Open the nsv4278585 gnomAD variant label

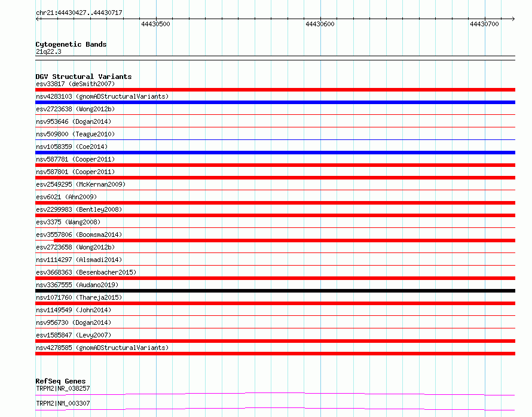[102, 348]
